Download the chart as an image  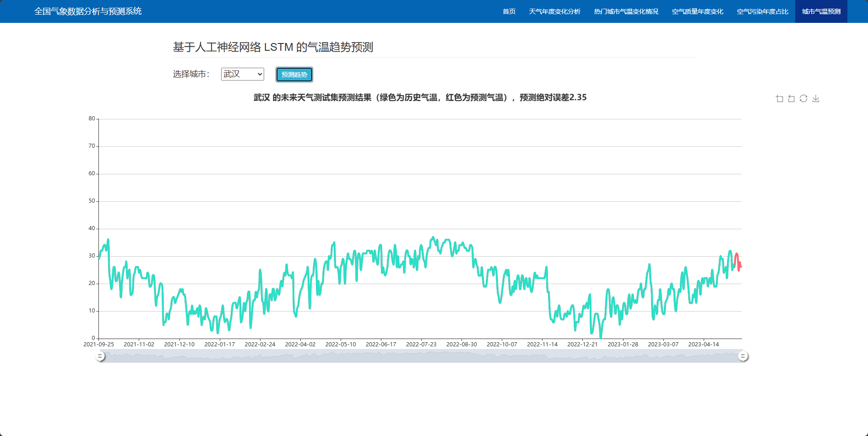816,98
